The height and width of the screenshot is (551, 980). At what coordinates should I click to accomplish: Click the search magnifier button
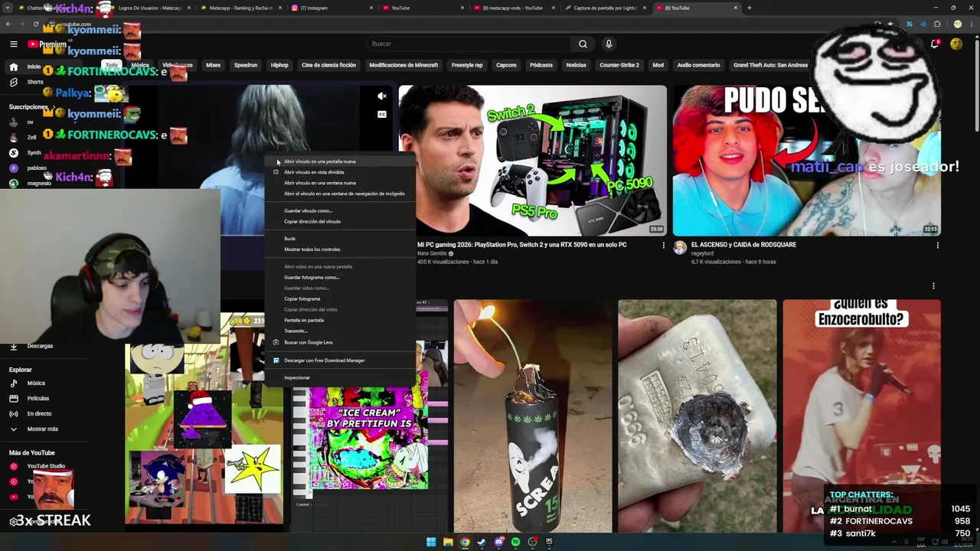[583, 44]
